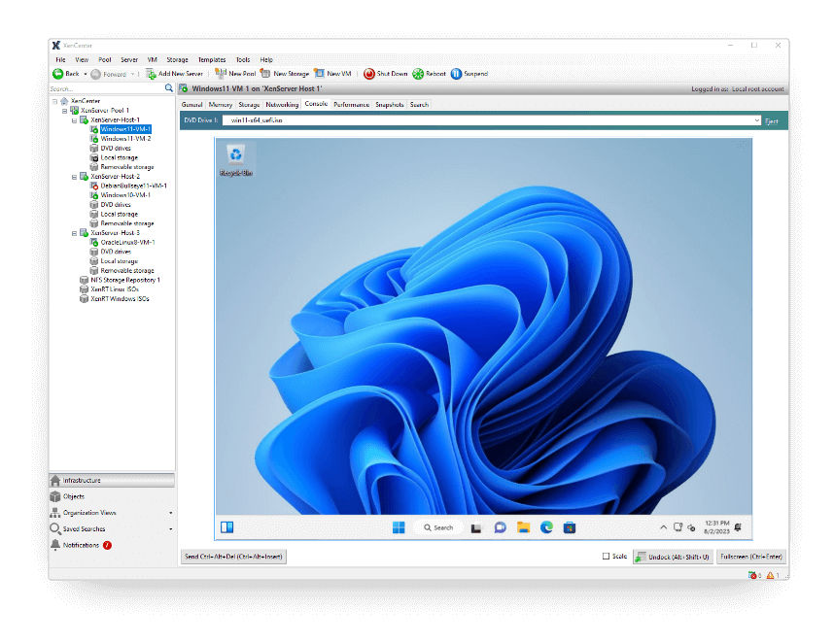Click the search field above resource tree
The width and height of the screenshot is (834, 644).
[106, 88]
